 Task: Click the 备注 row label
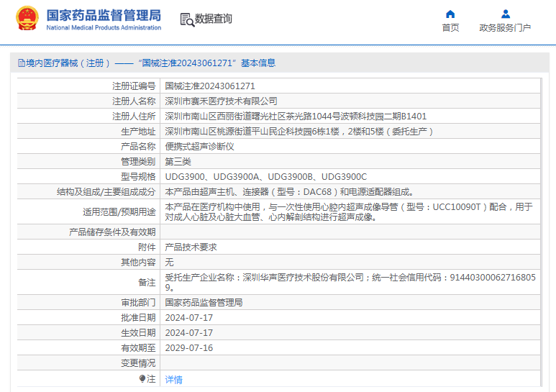tap(147, 283)
